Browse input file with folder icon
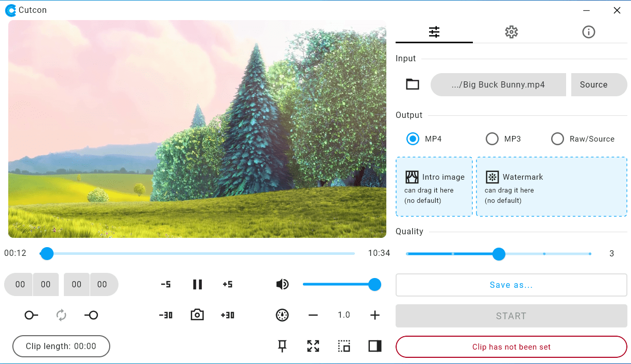631x364 pixels. point(413,84)
